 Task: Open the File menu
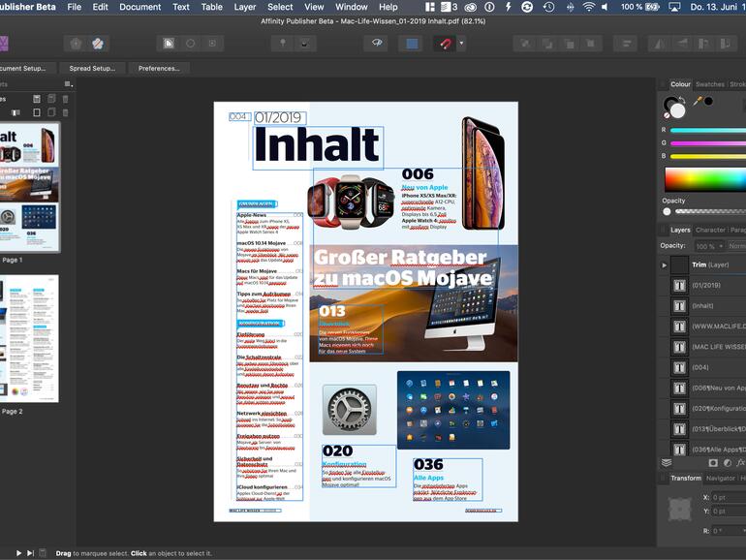click(x=74, y=7)
